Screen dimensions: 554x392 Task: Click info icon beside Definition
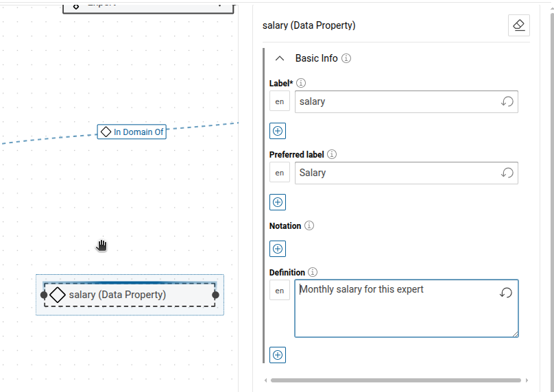point(313,272)
